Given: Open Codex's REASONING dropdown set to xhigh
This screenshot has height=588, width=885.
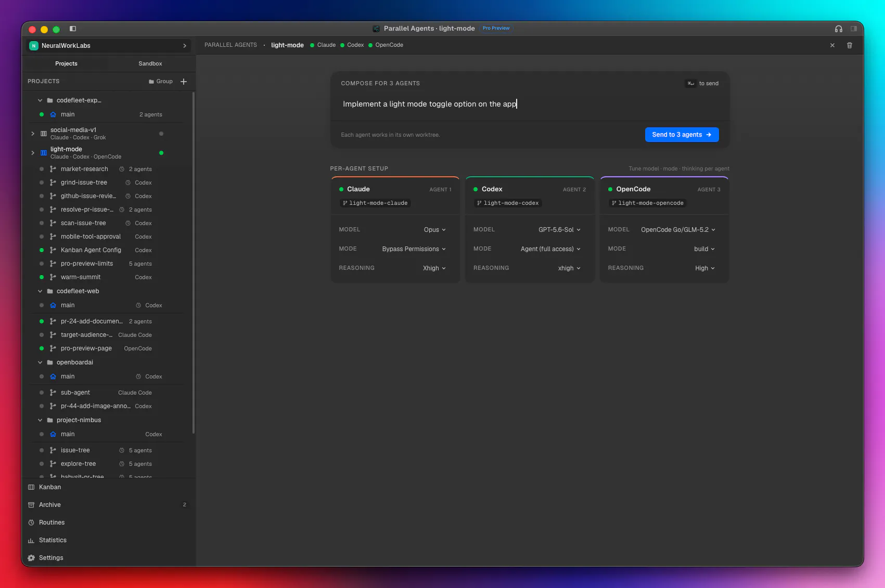Looking at the screenshot, I should tap(569, 268).
